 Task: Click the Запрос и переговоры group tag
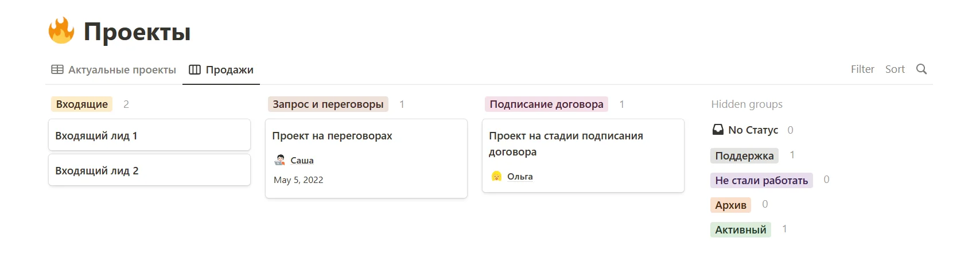328,104
